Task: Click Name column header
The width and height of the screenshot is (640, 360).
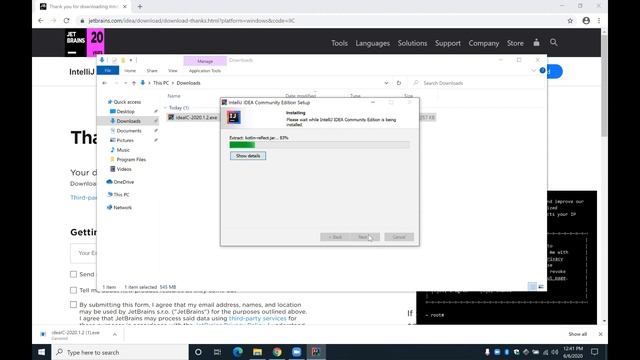Action: tap(174, 96)
